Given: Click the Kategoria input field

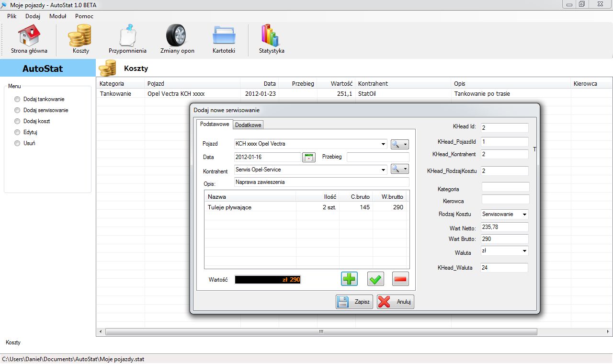Looking at the screenshot, I should (506, 187).
